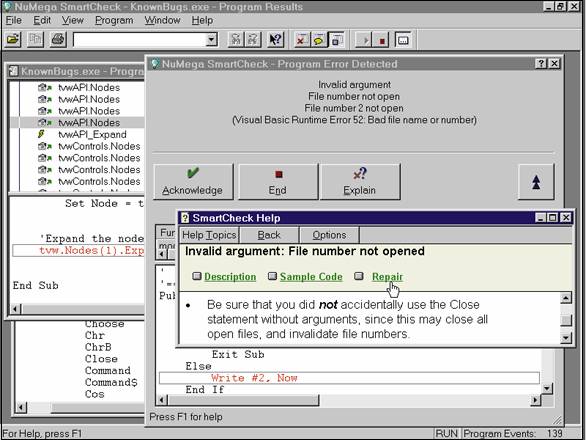
Task: Open the View menu
Action: (73, 20)
